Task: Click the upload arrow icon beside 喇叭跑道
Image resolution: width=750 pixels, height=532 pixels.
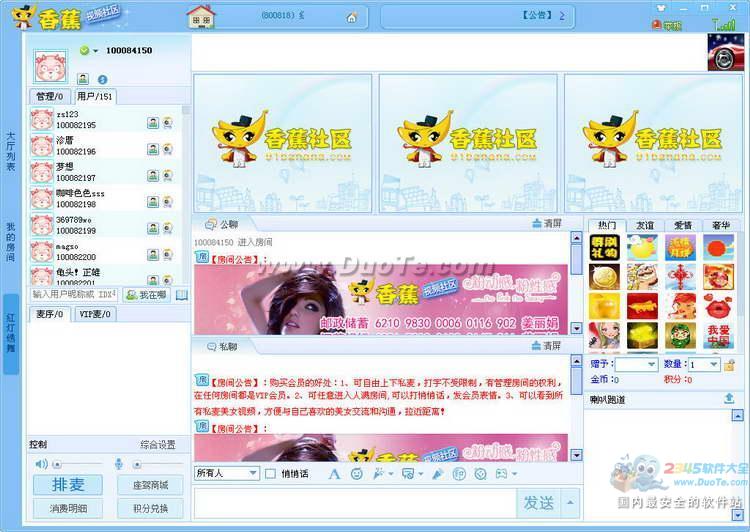Action: [x=728, y=398]
